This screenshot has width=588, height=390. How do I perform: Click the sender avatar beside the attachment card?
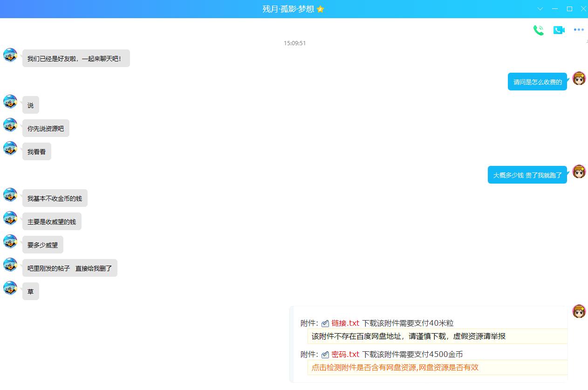coord(579,311)
